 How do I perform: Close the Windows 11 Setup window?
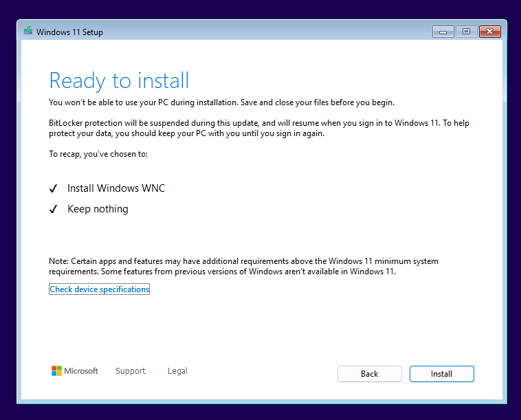pyautogui.click(x=490, y=32)
